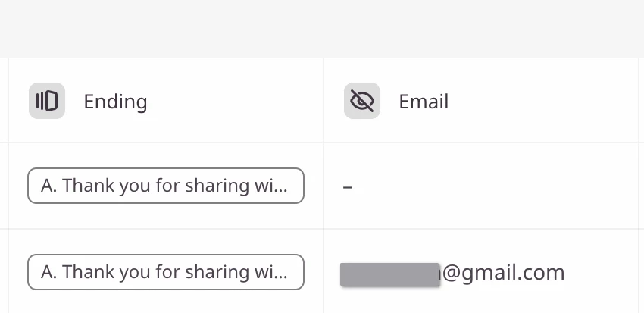Click the partial column header right of Email
The width and height of the screenshot is (644, 313).
642,101
